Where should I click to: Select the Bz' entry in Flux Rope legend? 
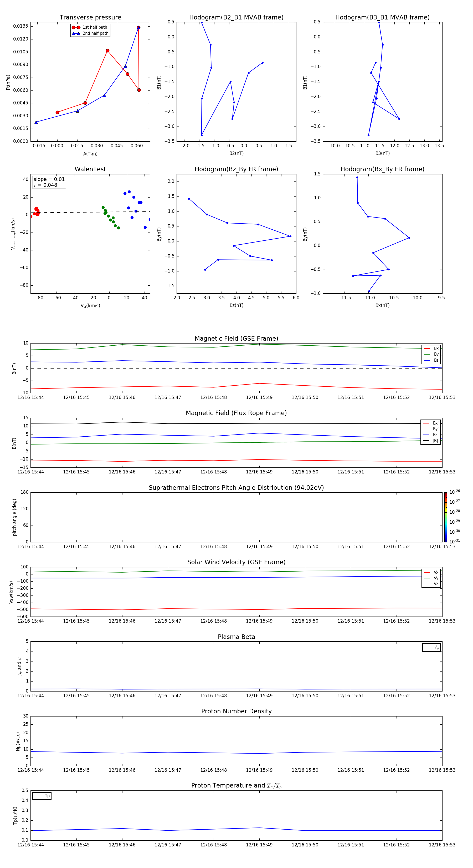pos(431,435)
